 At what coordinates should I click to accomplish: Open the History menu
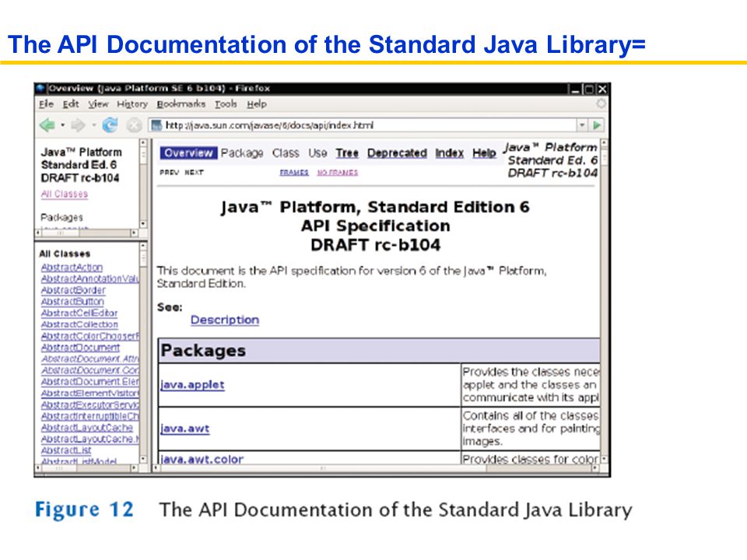pos(132,103)
